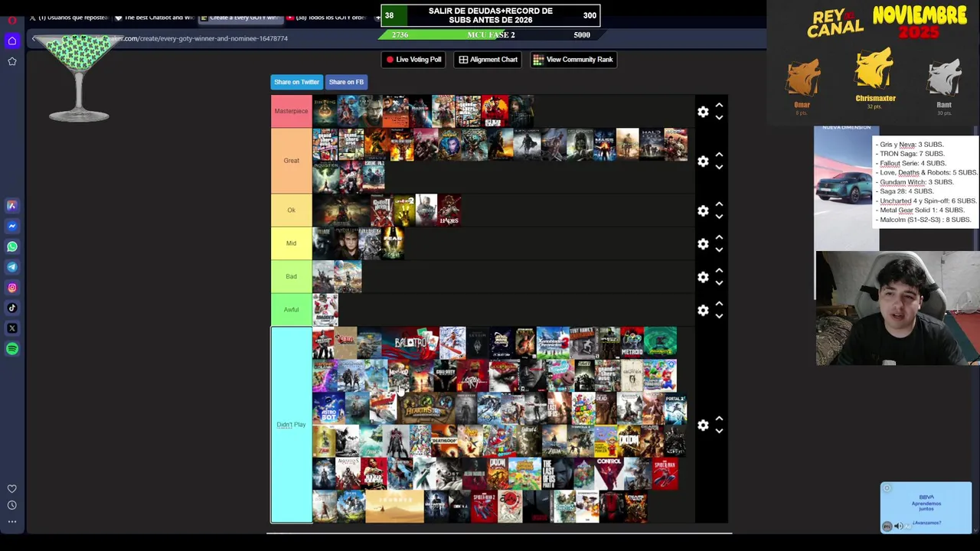
Task: Move Mid tier row down
Action: tap(719, 250)
